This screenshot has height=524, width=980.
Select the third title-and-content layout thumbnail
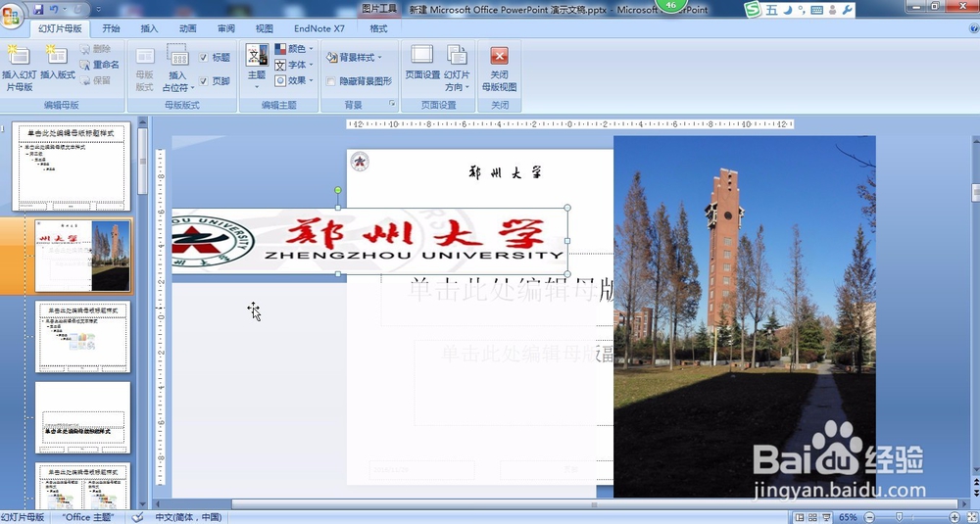tap(83, 337)
